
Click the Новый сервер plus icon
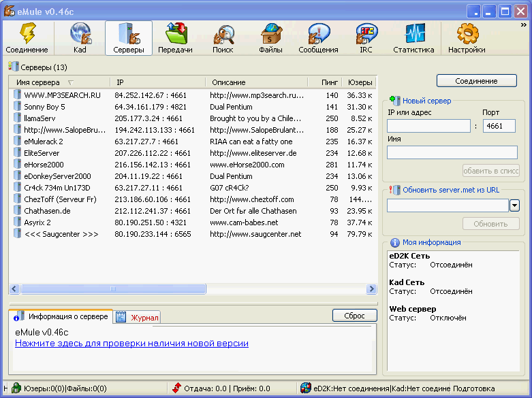click(x=395, y=100)
